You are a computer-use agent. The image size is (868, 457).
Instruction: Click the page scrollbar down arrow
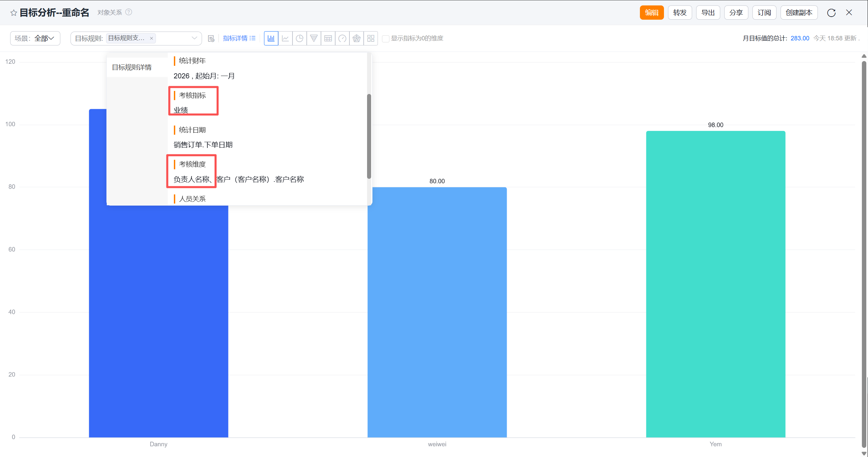864,454
